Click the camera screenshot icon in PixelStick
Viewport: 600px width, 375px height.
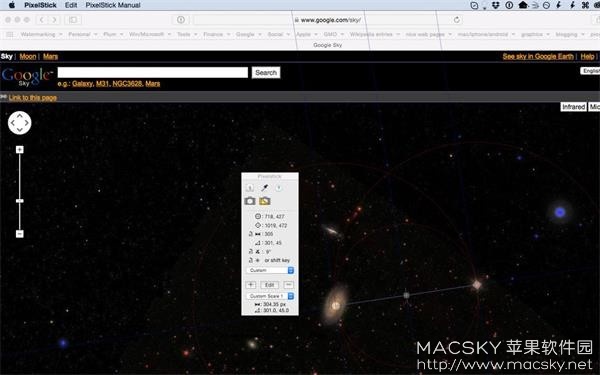(x=250, y=201)
